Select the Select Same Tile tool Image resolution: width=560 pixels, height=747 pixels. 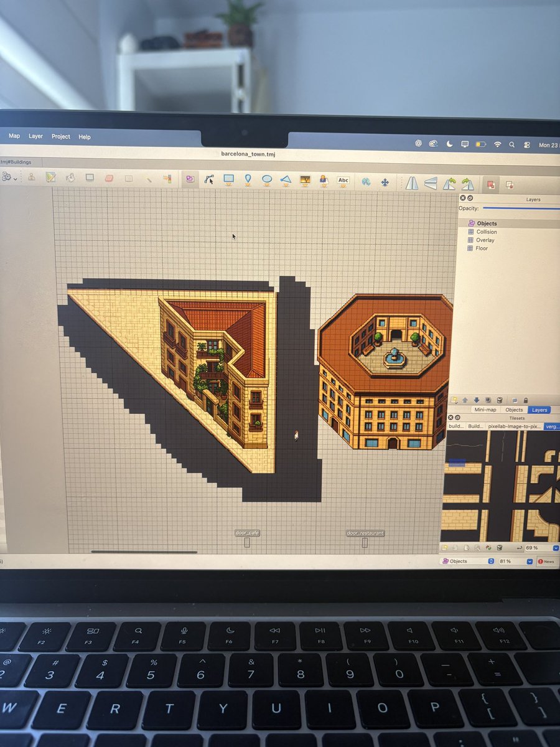tap(167, 179)
